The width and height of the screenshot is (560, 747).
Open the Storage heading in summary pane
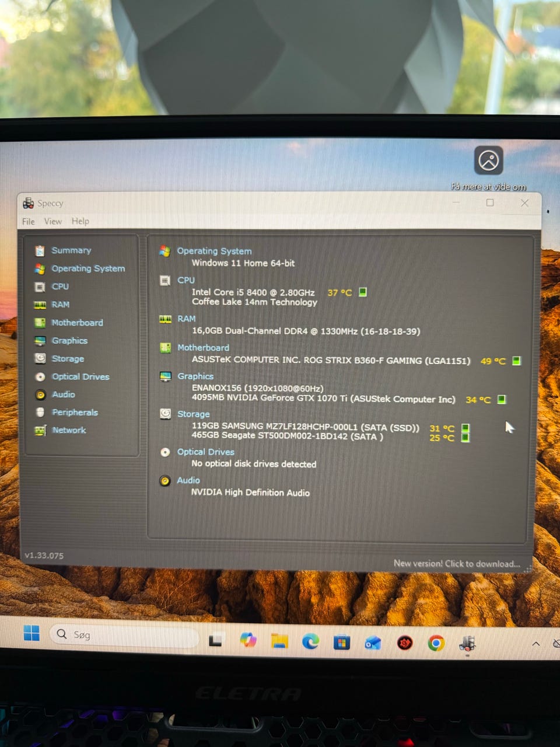[x=193, y=414]
